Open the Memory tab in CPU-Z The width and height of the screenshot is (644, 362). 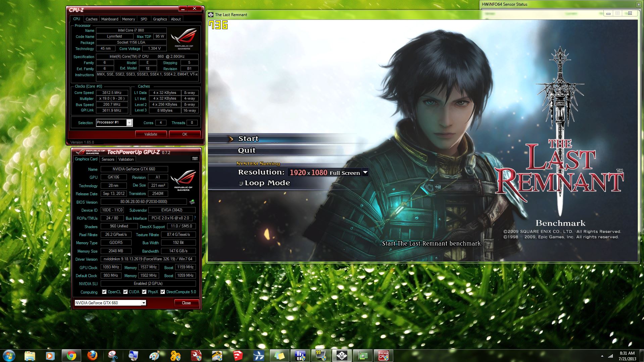[x=129, y=19]
